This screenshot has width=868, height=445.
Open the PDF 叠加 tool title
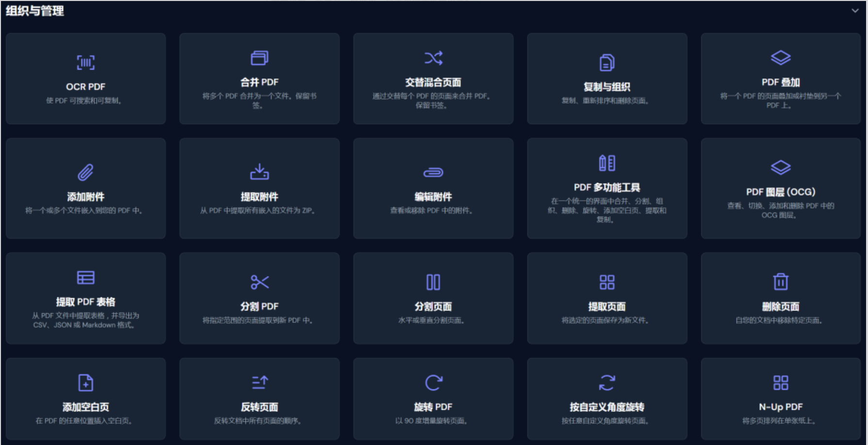pyautogui.click(x=781, y=82)
